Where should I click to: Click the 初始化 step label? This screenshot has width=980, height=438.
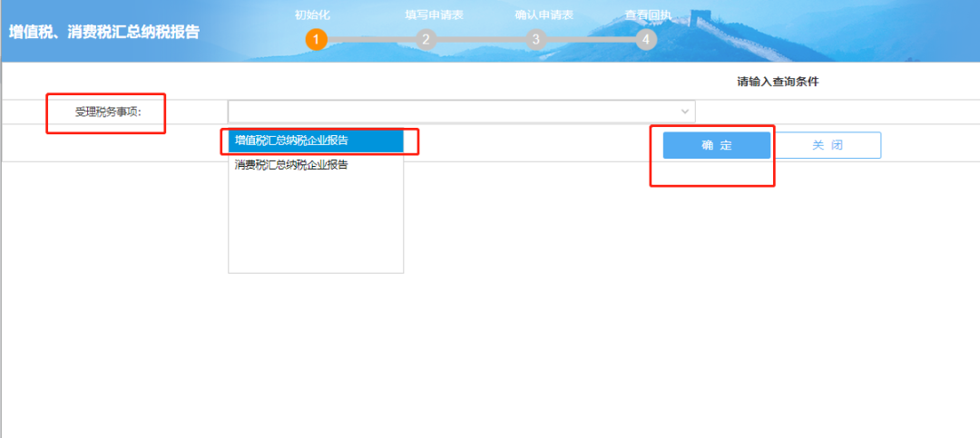(x=312, y=15)
